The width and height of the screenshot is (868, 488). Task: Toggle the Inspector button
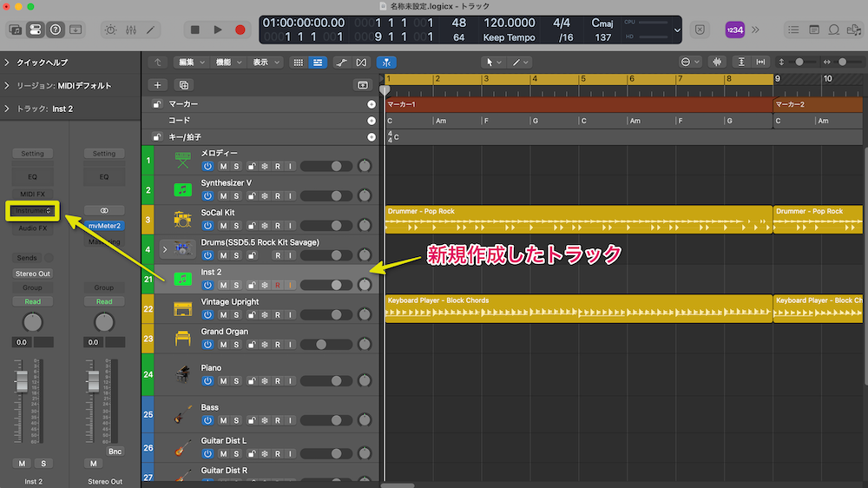pyautogui.click(x=35, y=30)
